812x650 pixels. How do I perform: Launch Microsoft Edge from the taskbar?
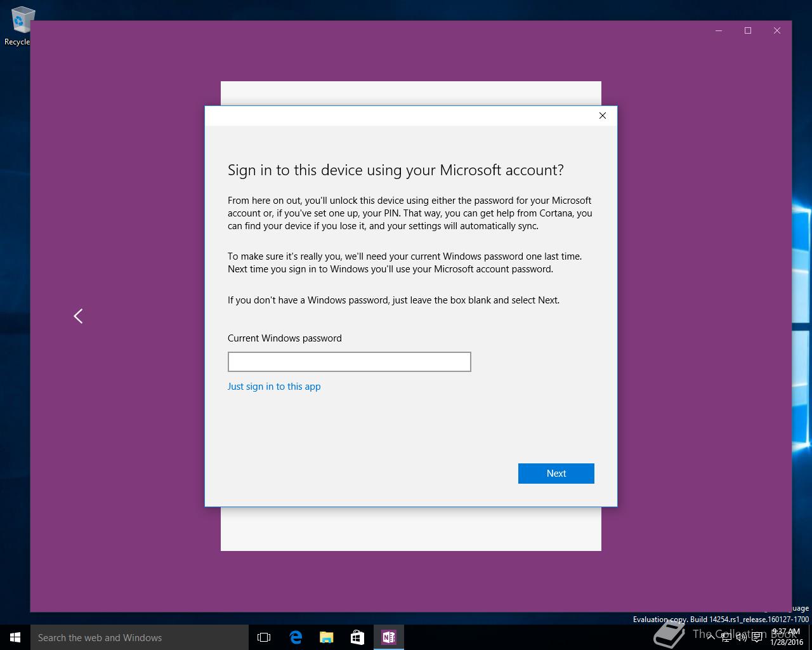coord(296,637)
